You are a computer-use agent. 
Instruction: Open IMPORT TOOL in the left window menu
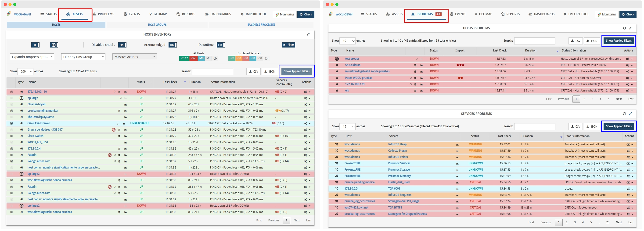tap(254, 14)
